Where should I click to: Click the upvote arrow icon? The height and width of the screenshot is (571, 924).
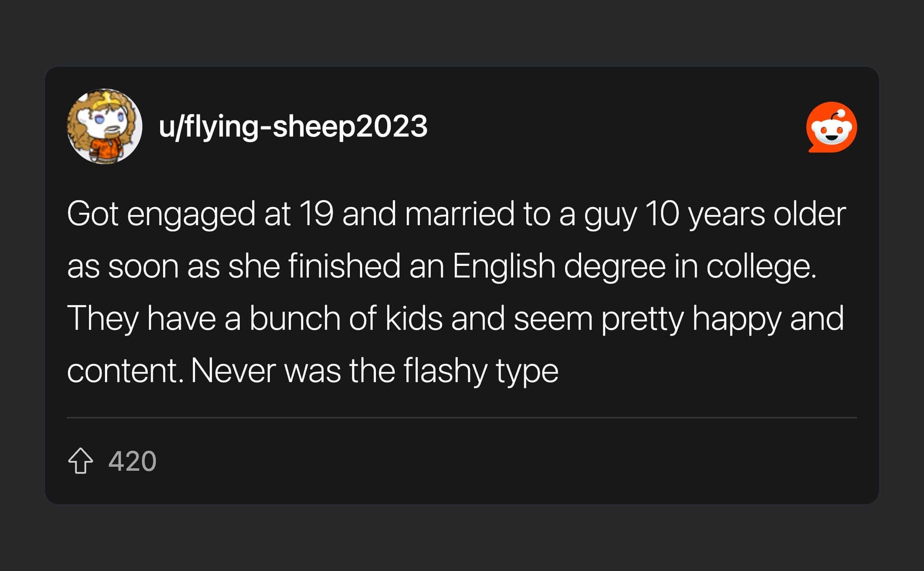(x=80, y=461)
